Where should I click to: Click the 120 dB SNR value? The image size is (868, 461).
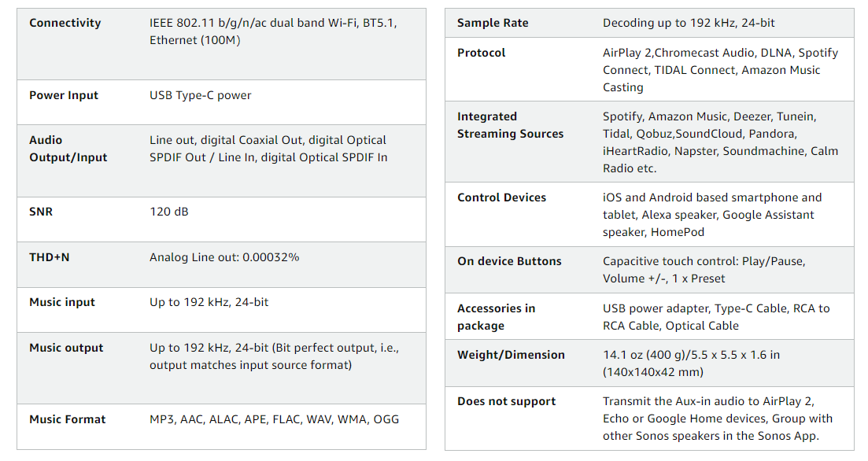click(x=169, y=212)
